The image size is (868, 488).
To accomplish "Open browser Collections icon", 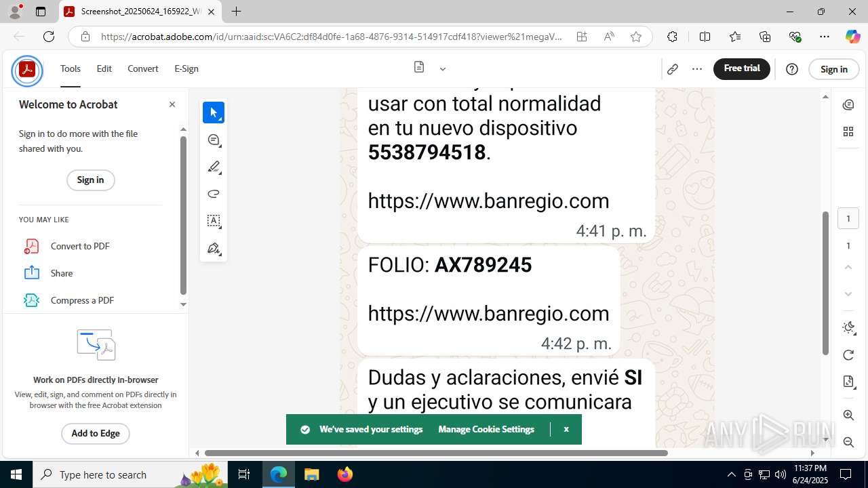I will click(765, 37).
